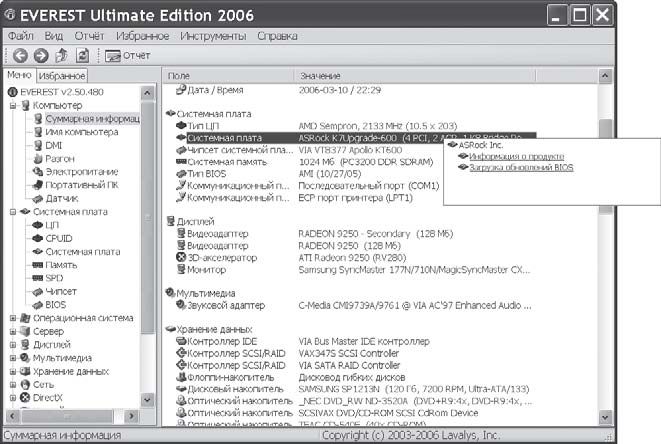This screenshot has height=444, width=661.
Task: Click the DMI tree item icon
Action: [38, 145]
